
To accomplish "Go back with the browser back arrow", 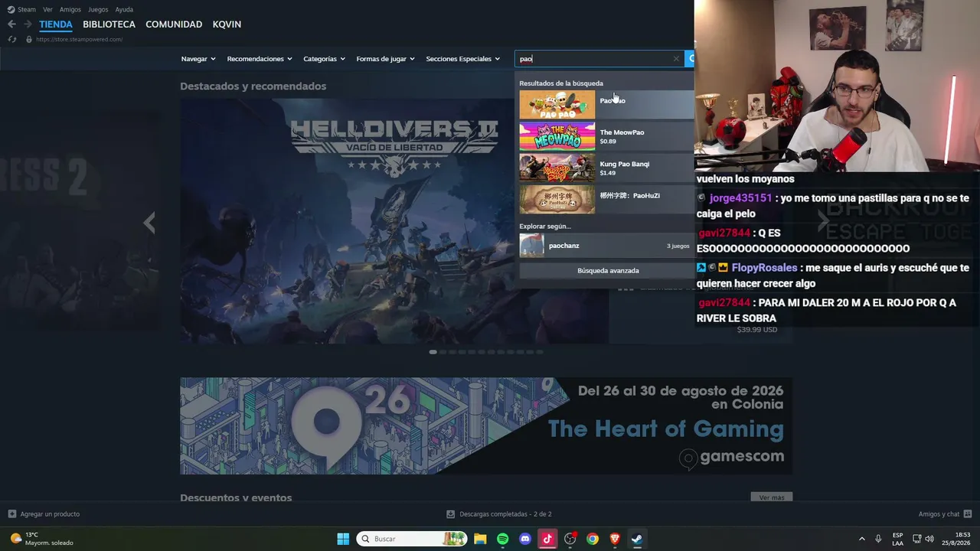I will [x=11, y=24].
